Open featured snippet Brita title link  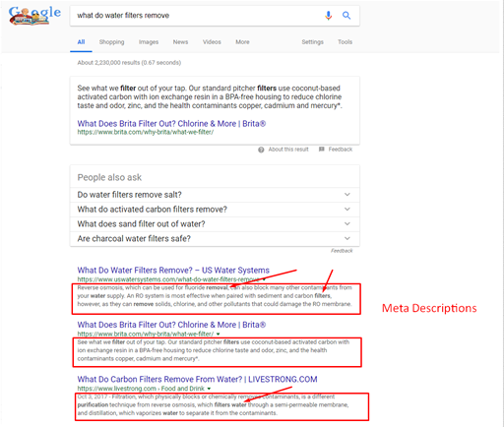pyautogui.click(x=171, y=124)
